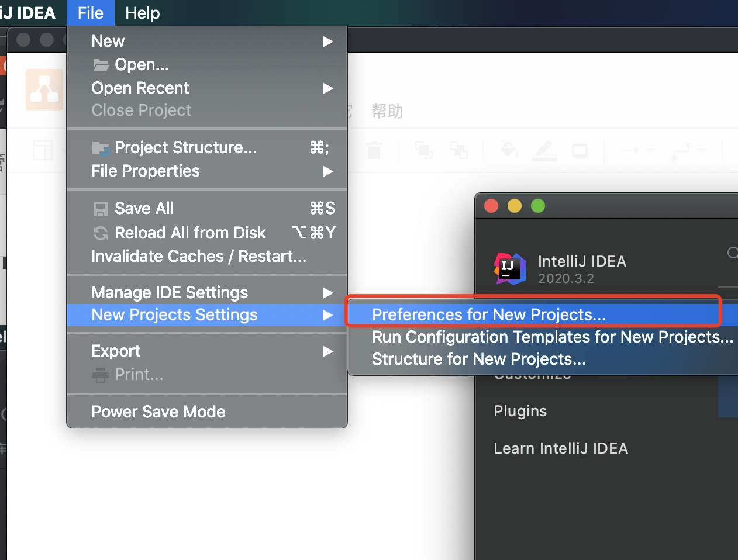
Task: Click the IntelliJ IDEA title text in welcome window
Action: click(x=582, y=261)
